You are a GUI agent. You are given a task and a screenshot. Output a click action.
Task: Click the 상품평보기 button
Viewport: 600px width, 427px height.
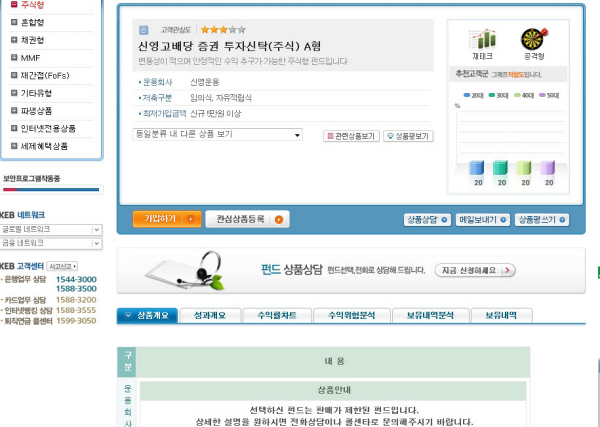pyautogui.click(x=408, y=136)
